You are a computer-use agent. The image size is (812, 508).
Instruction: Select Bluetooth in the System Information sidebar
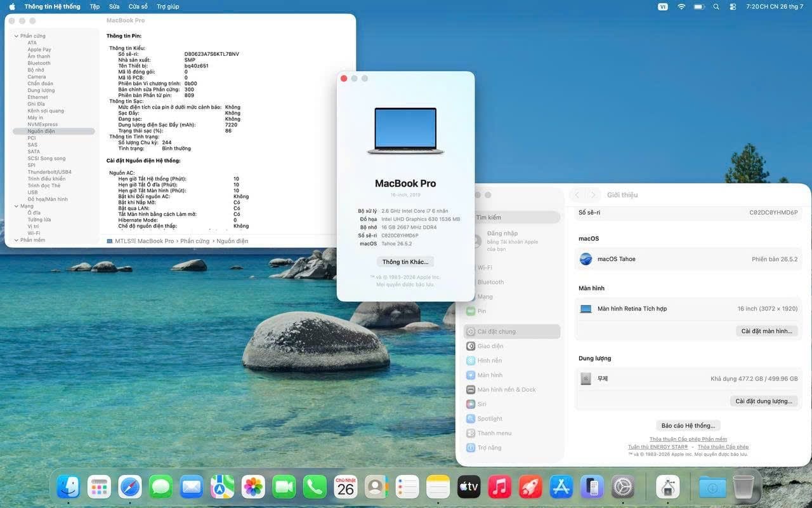[39, 63]
